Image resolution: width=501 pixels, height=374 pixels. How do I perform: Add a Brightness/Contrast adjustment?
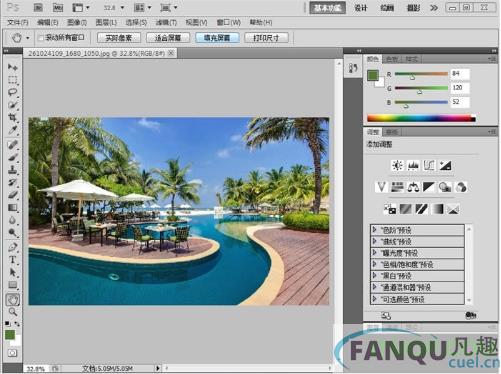tap(397, 165)
